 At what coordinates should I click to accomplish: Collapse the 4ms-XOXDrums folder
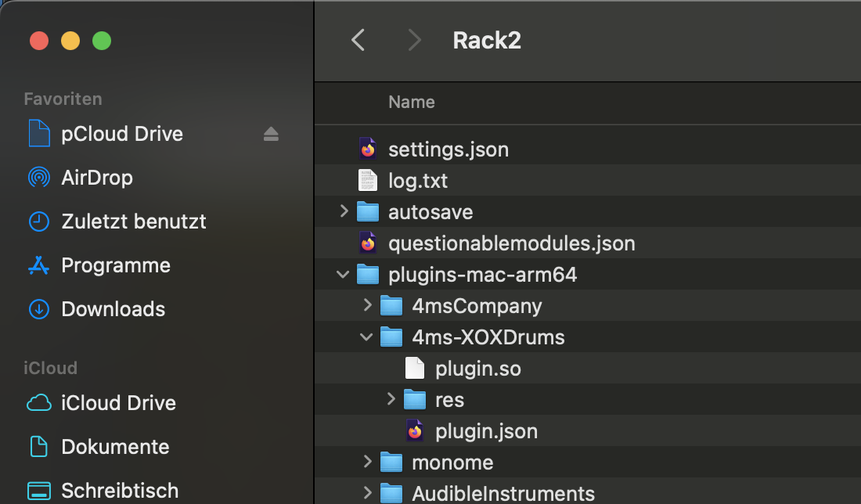pos(366,337)
